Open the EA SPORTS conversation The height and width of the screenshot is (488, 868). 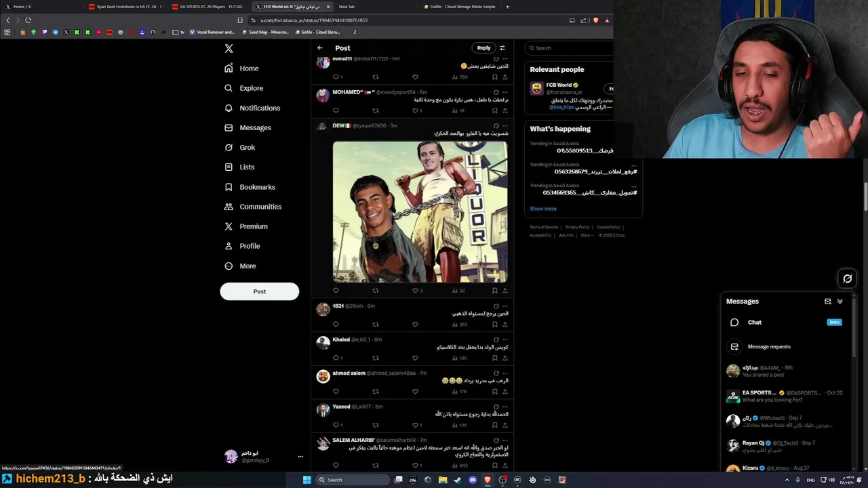[786, 396]
